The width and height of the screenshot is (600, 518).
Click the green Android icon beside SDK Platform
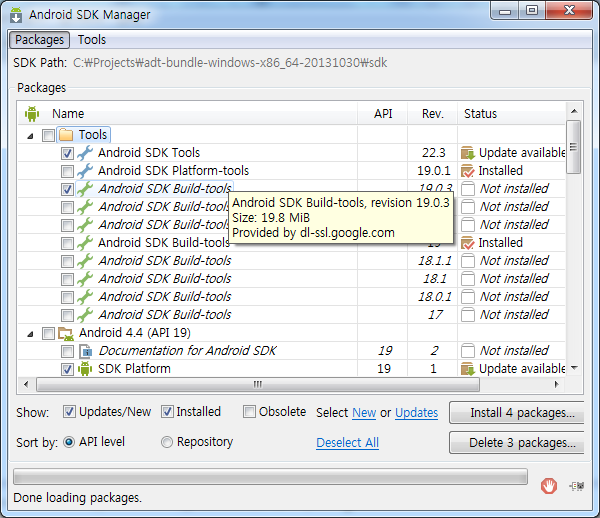pos(85,369)
